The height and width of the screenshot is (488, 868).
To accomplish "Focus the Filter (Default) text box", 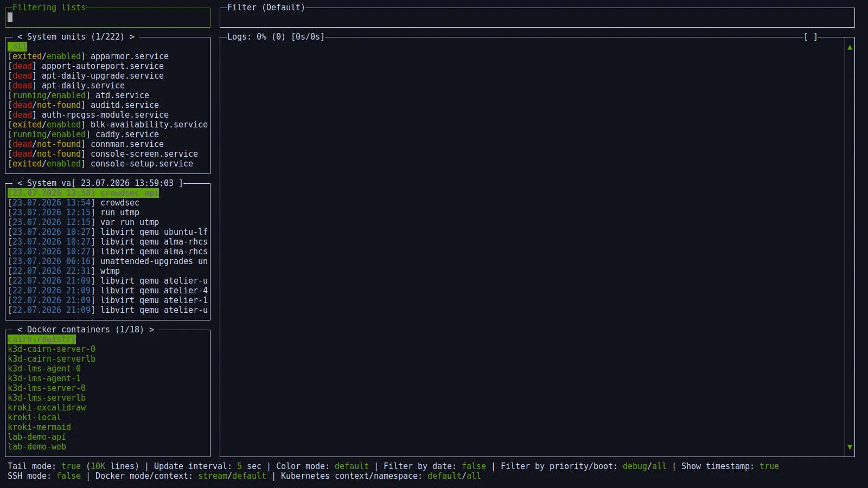I will (537, 17).
